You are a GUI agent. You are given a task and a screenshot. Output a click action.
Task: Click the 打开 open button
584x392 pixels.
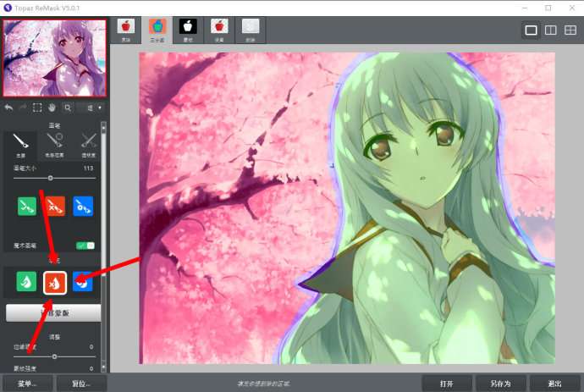tap(447, 384)
